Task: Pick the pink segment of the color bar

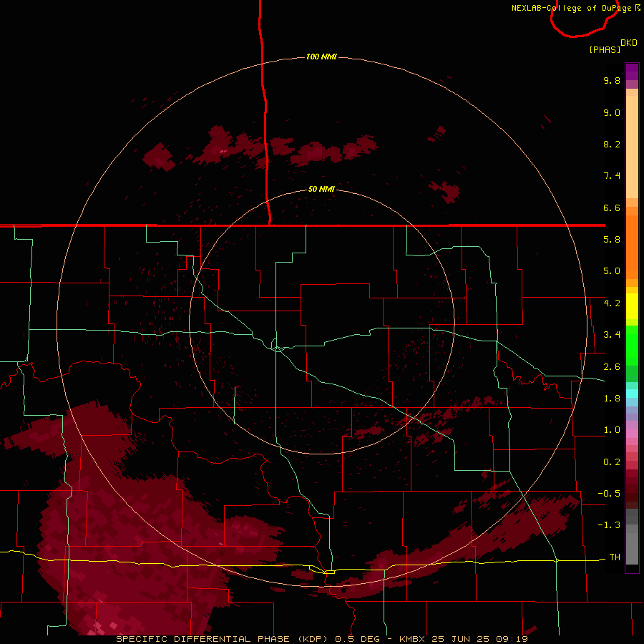Action: pos(632,434)
